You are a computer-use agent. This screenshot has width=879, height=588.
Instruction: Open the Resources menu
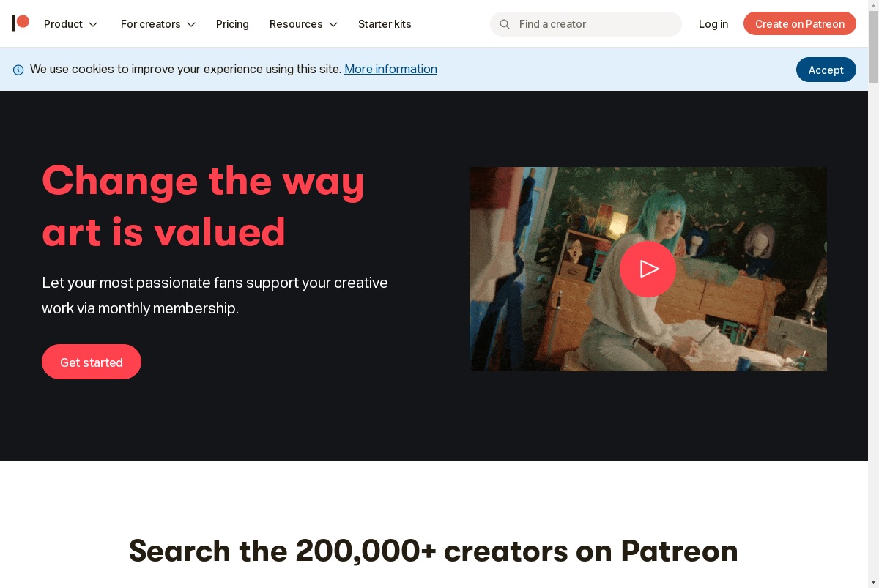(303, 24)
